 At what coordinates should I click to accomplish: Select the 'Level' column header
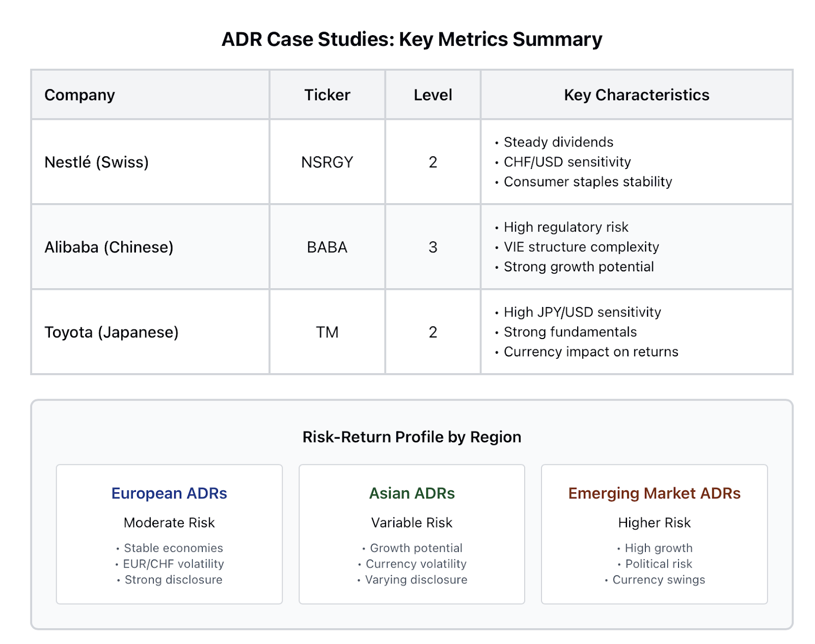(x=432, y=95)
